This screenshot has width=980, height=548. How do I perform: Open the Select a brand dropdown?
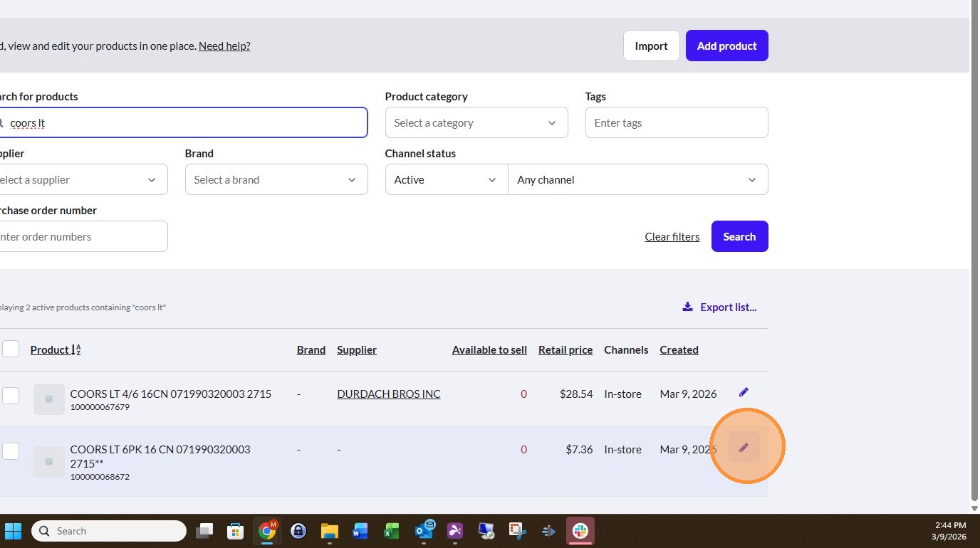tap(276, 179)
